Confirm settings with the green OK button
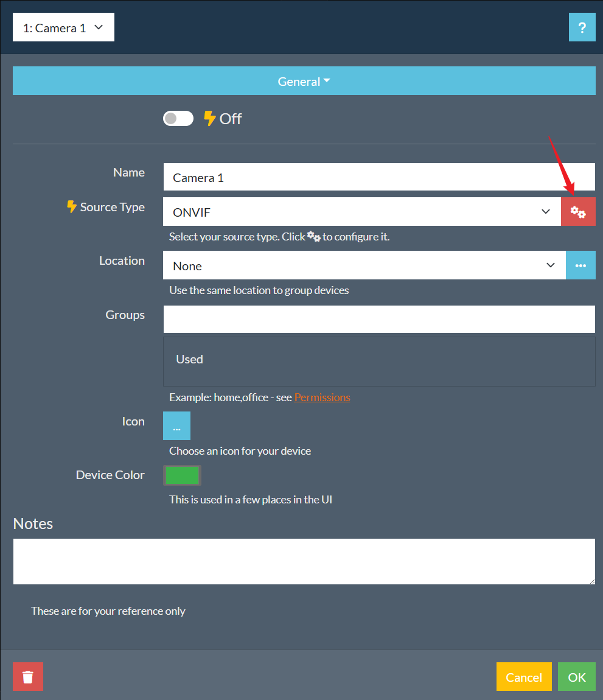The image size is (603, 700). tap(576, 677)
